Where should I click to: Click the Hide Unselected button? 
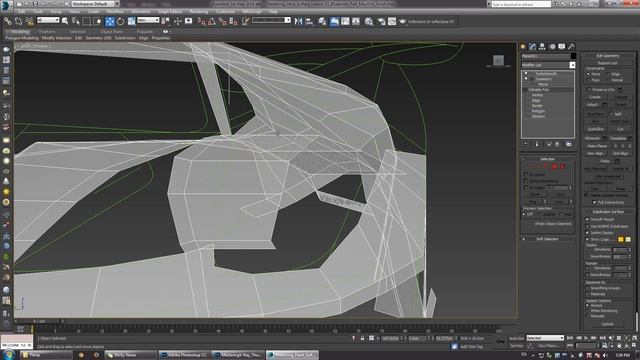point(608,176)
